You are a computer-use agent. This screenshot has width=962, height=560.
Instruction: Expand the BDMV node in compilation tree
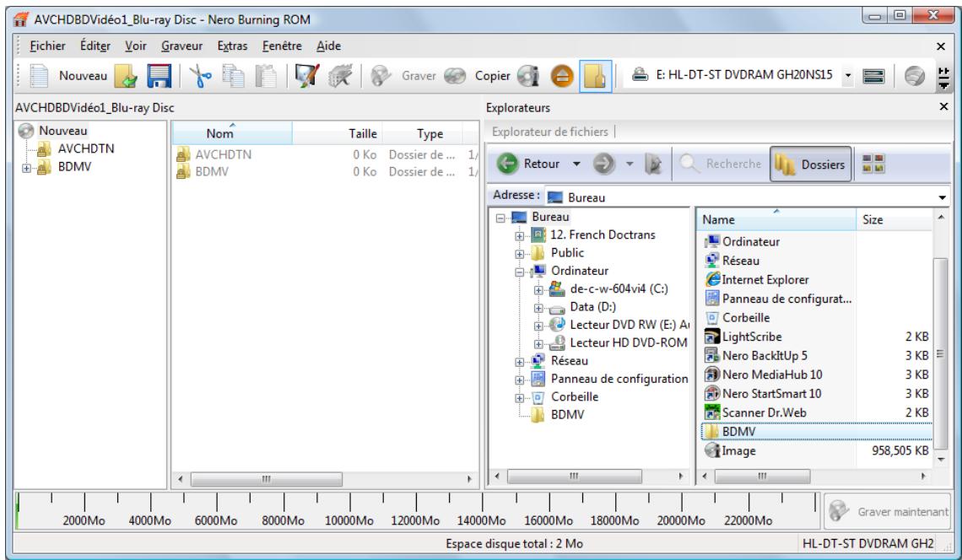tap(26, 168)
